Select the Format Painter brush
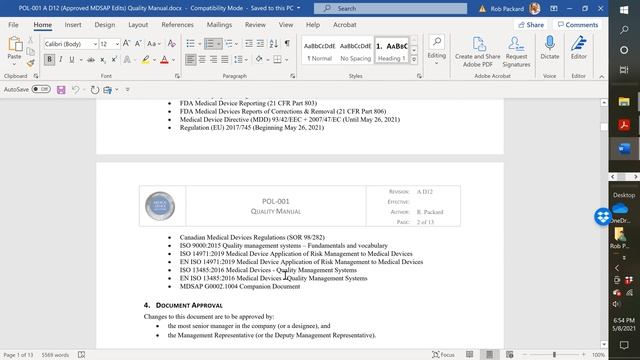The width and height of the screenshot is (640, 360). (30, 63)
